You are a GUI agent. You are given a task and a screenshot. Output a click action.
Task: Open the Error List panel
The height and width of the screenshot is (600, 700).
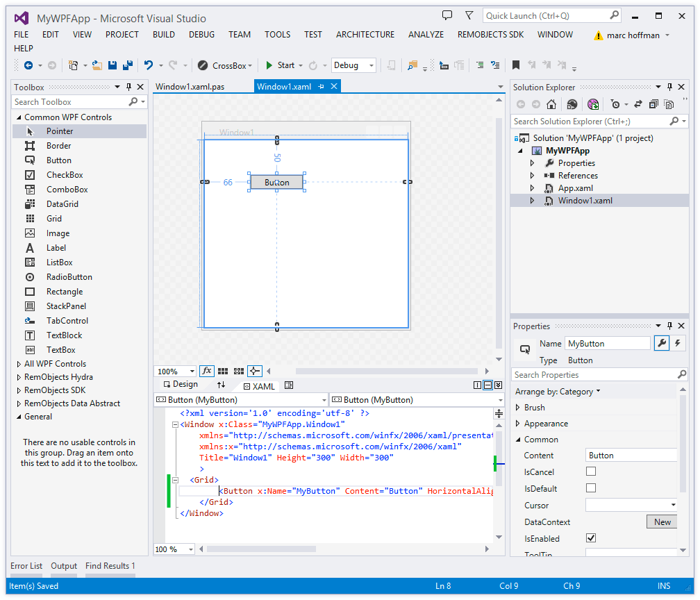(x=26, y=566)
